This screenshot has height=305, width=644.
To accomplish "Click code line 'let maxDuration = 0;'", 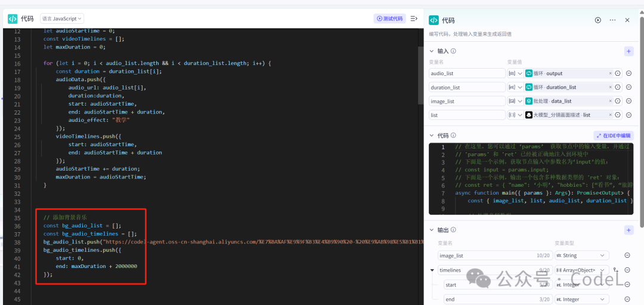I will [75, 47].
